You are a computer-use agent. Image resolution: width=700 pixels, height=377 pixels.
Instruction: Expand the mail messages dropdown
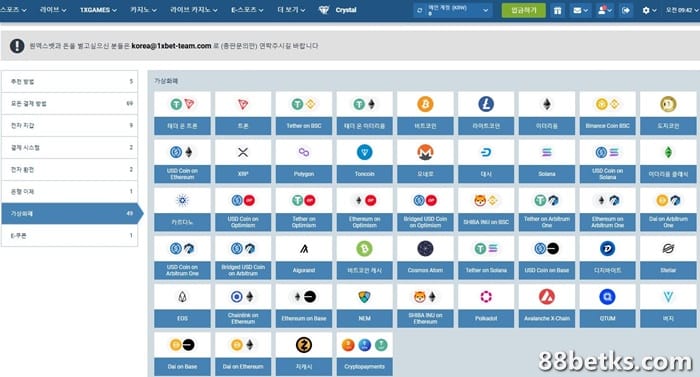pyautogui.click(x=580, y=10)
